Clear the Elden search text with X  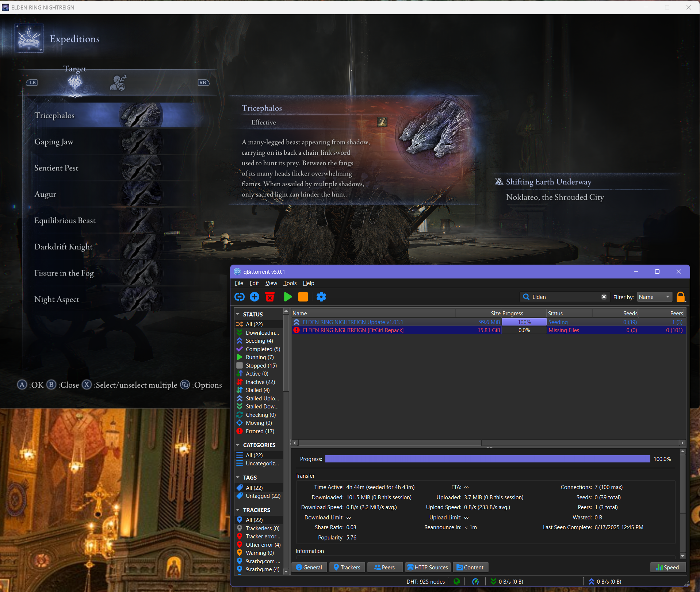pyautogui.click(x=604, y=297)
